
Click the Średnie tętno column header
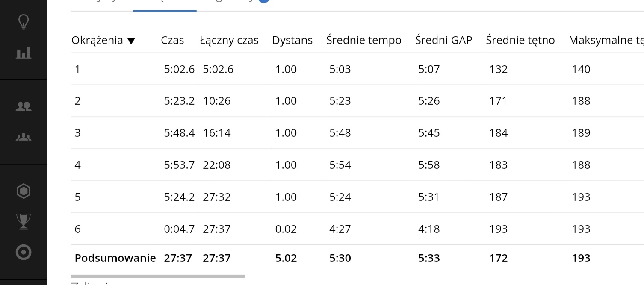(x=520, y=40)
